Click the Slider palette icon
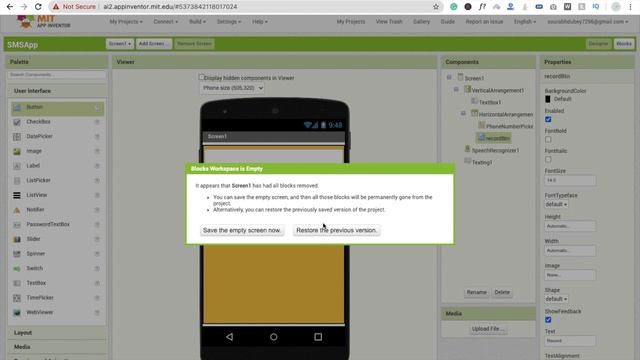The height and width of the screenshot is (360, 640). [17, 240]
